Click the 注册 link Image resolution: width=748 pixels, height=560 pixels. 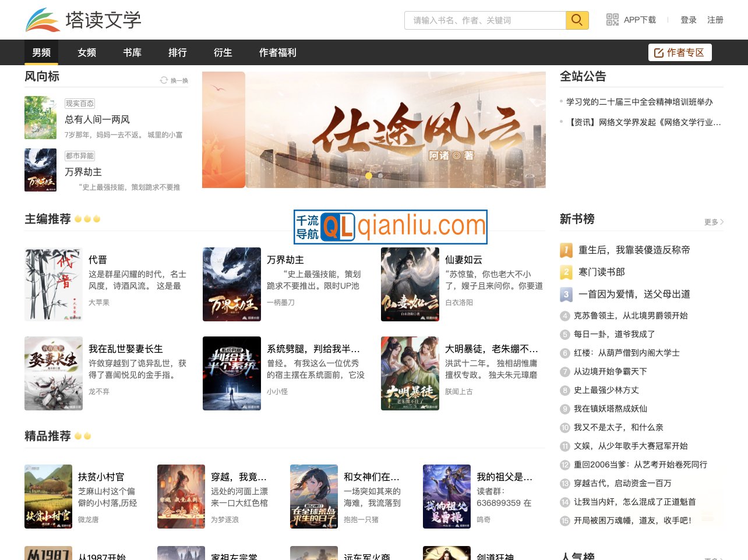[715, 19]
